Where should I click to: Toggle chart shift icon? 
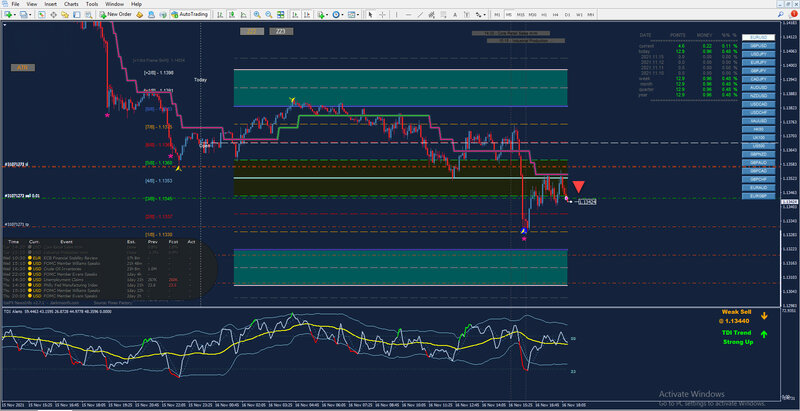click(x=306, y=14)
